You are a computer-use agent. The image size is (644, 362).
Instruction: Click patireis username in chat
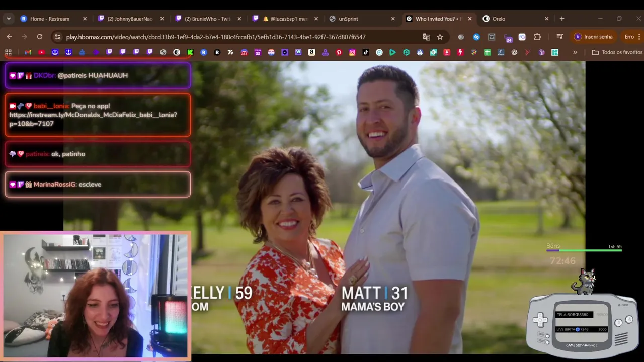[x=37, y=154]
